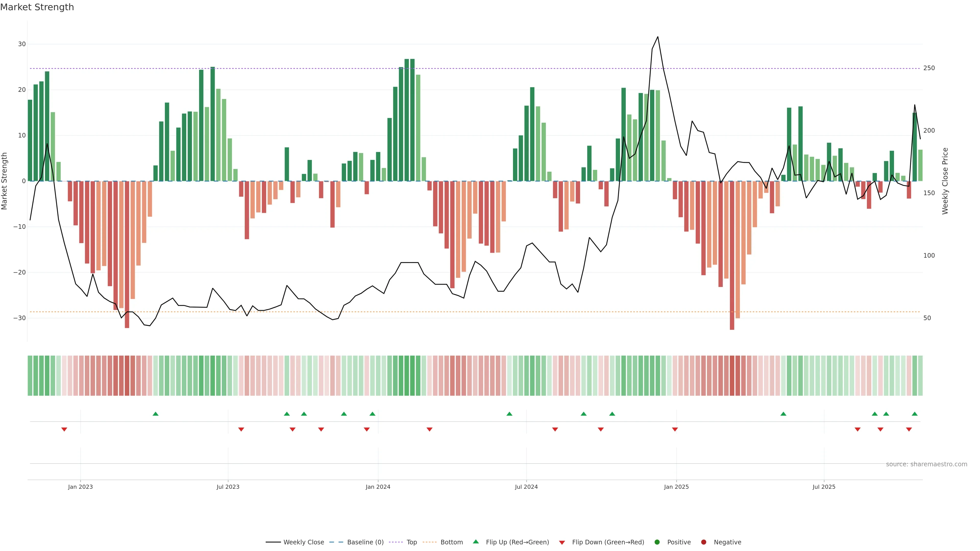Screen dimensions: 980x551
Task: Click the first green flip-up triangle marker
Action: click(155, 414)
